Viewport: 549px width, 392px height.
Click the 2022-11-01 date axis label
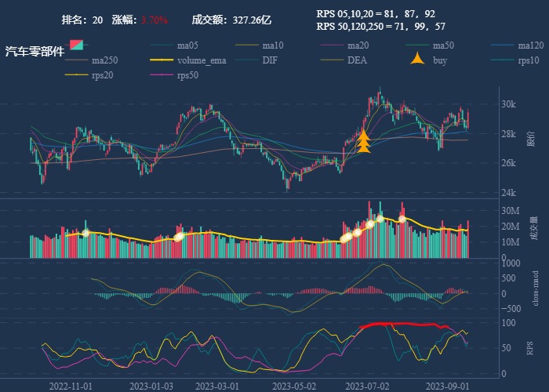[71, 386]
